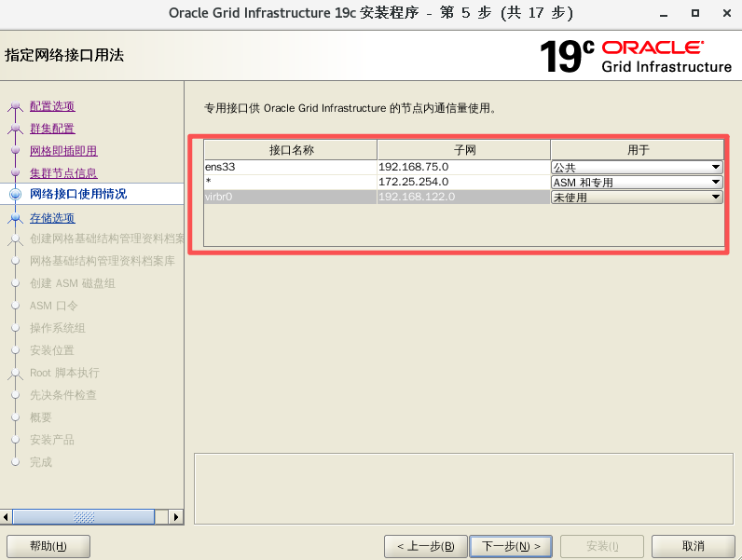Select the ens33 interface name cell
Image resolution: width=742 pixels, height=560 pixels.
click(291, 167)
